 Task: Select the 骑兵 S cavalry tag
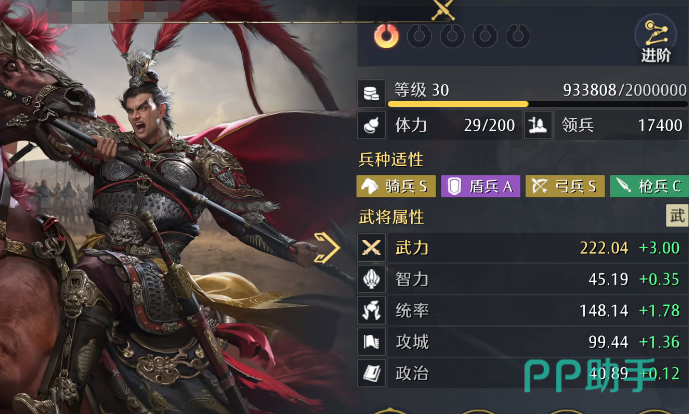point(396,186)
